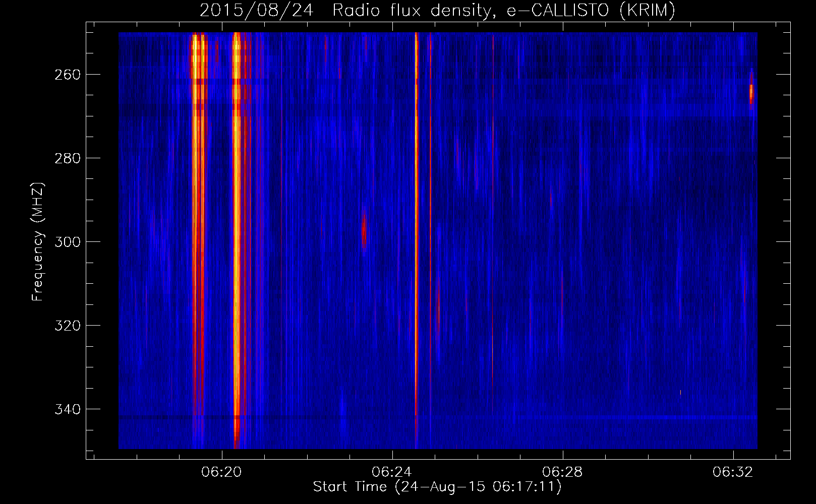Click the red spot near 265 MHz at 06:32
This screenshot has width=816, height=504.
point(751,92)
